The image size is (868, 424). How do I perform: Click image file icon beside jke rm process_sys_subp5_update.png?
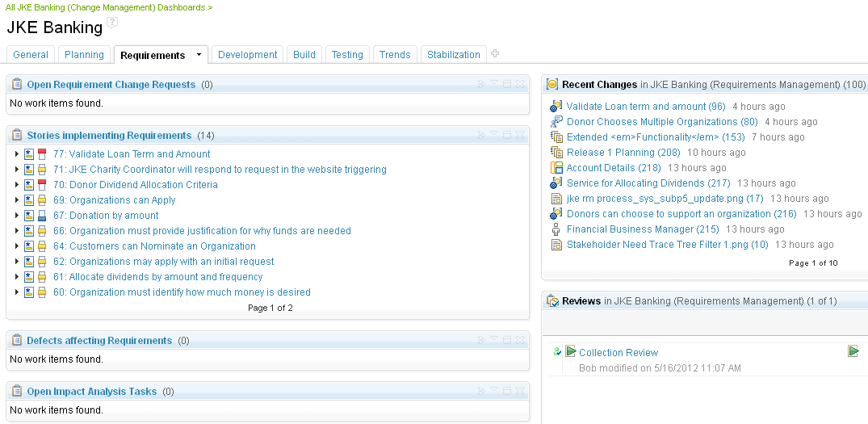tap(556, 198)
